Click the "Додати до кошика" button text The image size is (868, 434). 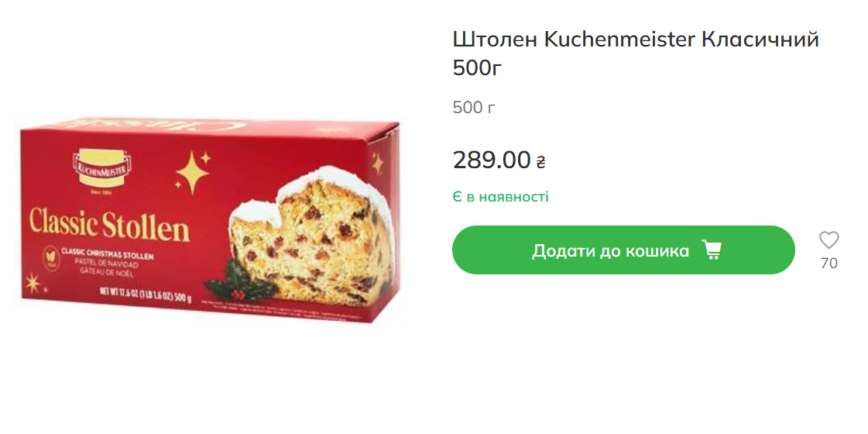pos(611,251)
